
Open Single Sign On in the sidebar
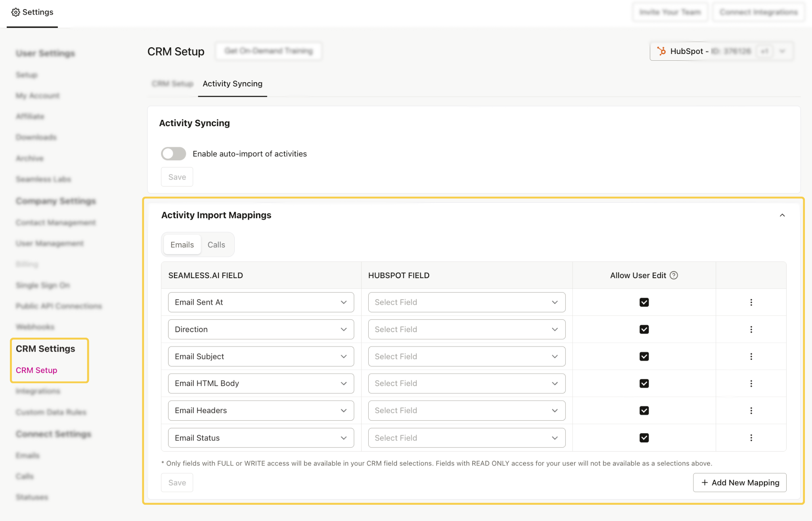point(43,285)
